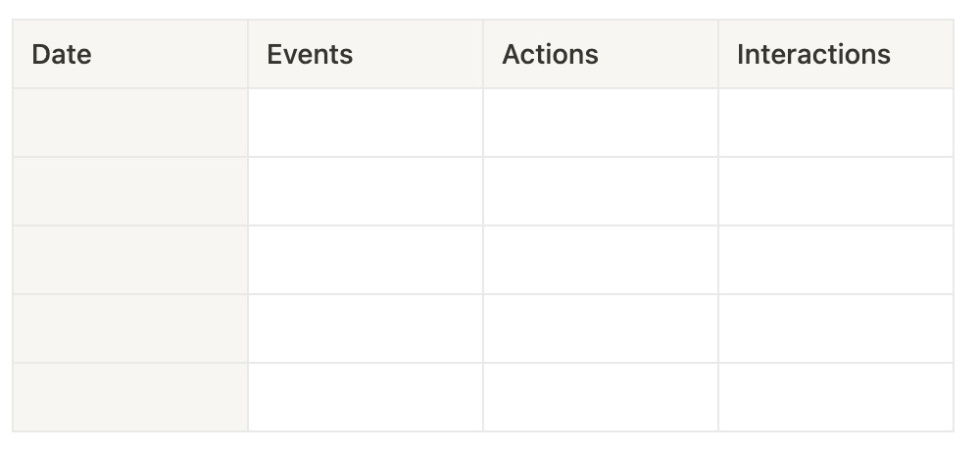Select second-row cell in Date column
Screen dimensions: 980x453
129,191
